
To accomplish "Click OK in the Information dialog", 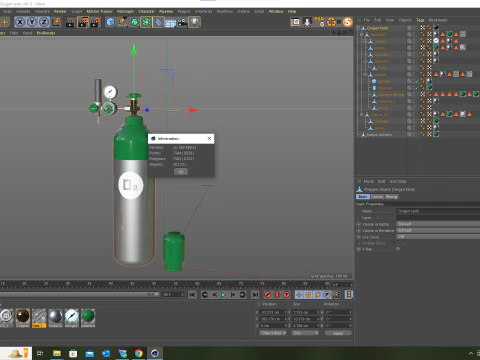I will (181, 172).
